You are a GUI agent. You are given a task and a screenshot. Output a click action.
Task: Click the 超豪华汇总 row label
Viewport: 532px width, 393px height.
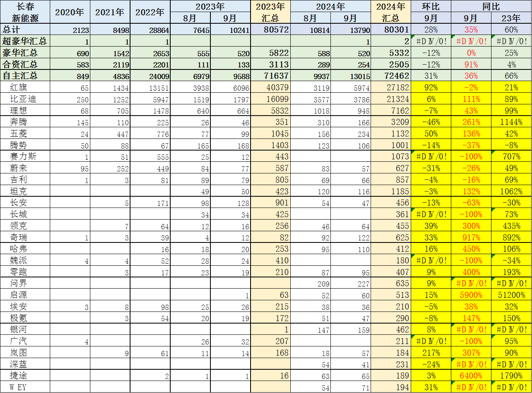tap(25, 41)
